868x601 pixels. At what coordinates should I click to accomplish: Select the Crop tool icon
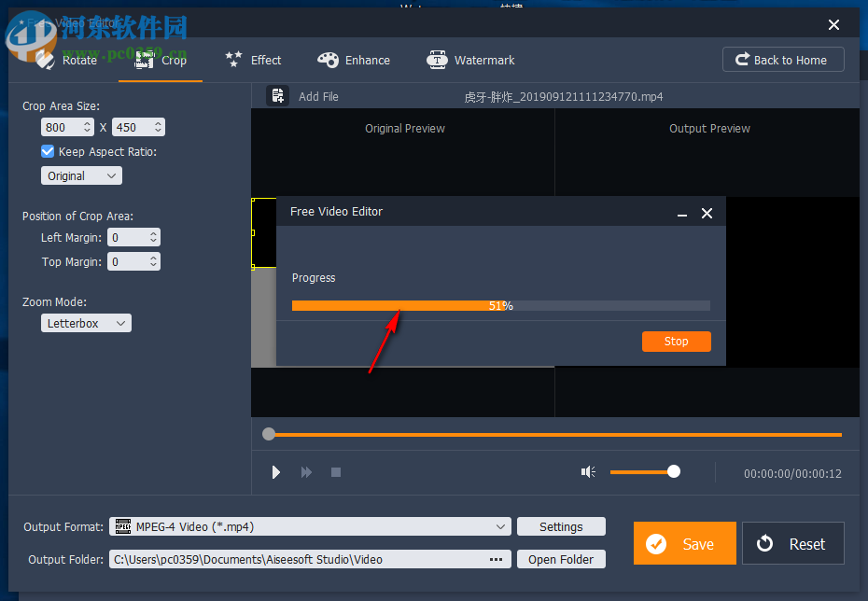[144, 60]
